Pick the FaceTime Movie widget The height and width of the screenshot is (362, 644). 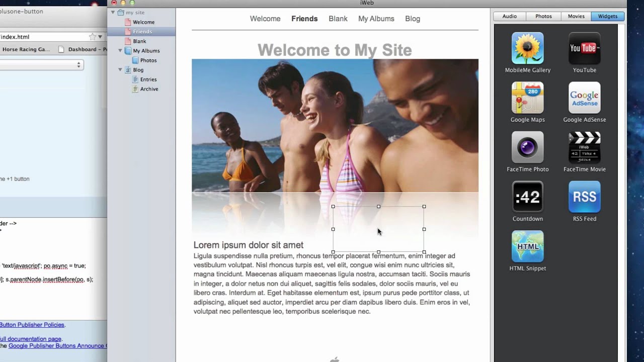(584, 147)
